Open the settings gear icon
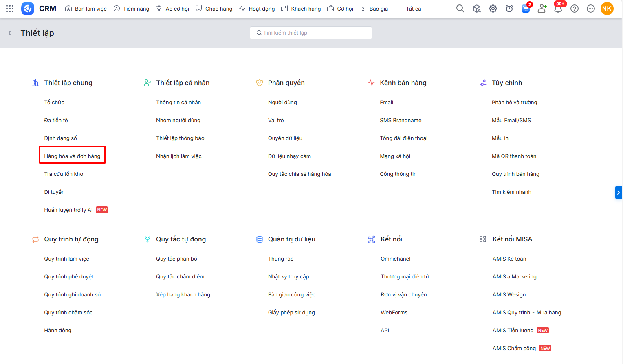The image size is (623, 364). pyautogui.click(x=493, y=9)
